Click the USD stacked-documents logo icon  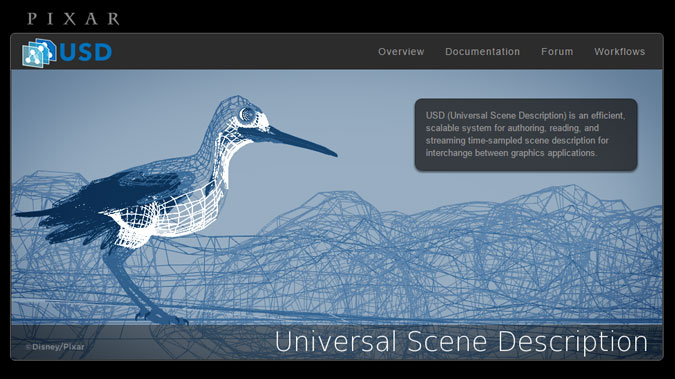tap(39, 53)
